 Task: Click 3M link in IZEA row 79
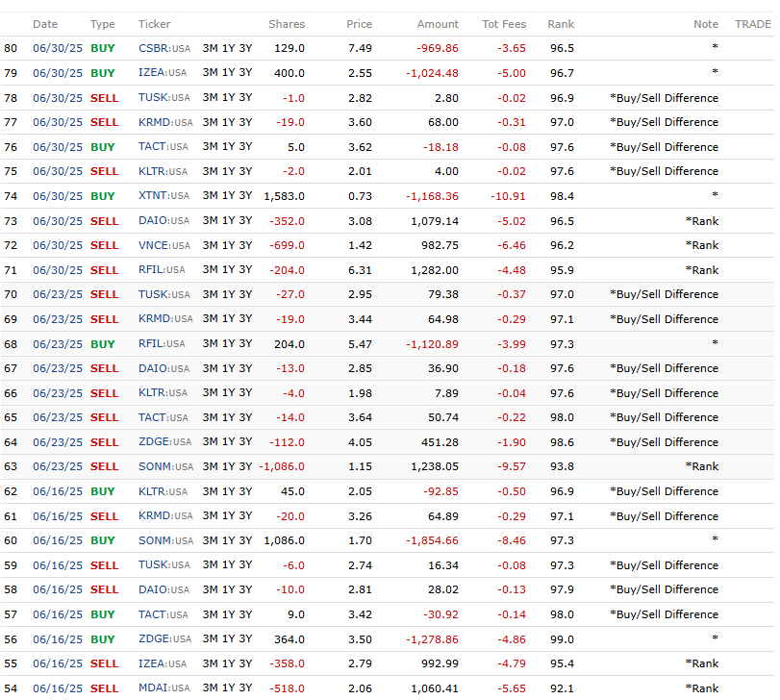click(x=210, y=73)
